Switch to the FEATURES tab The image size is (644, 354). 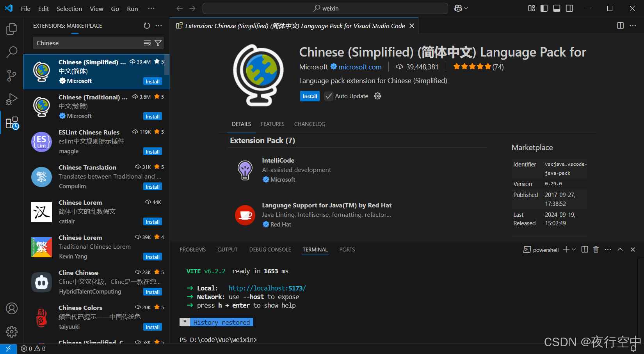[272, 124]
